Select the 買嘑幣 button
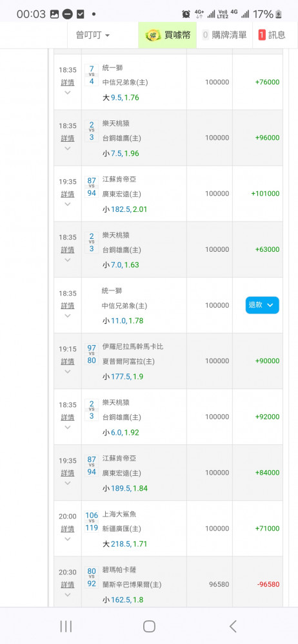The height and width of the screenshot is (644, 298). pos(168,35)
